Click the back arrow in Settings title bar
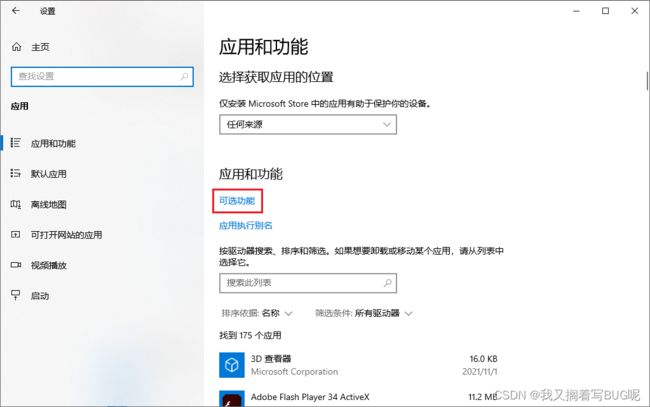650x407 pixels. click(16, 11)
